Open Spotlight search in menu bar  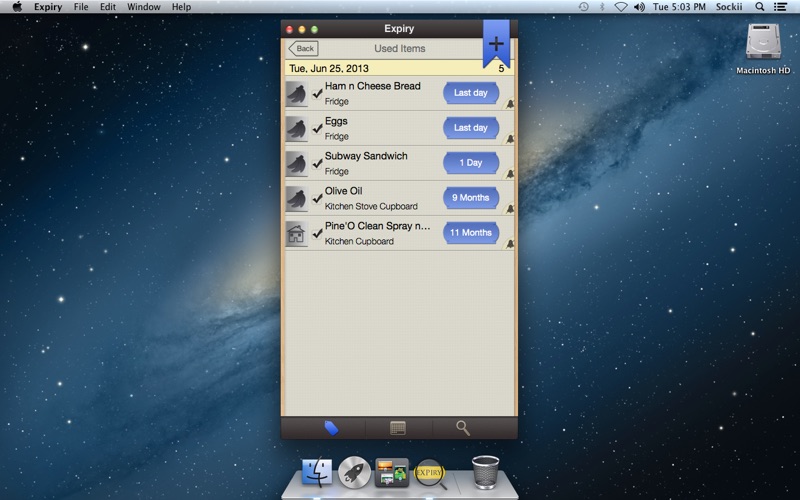tap(760, 7)
